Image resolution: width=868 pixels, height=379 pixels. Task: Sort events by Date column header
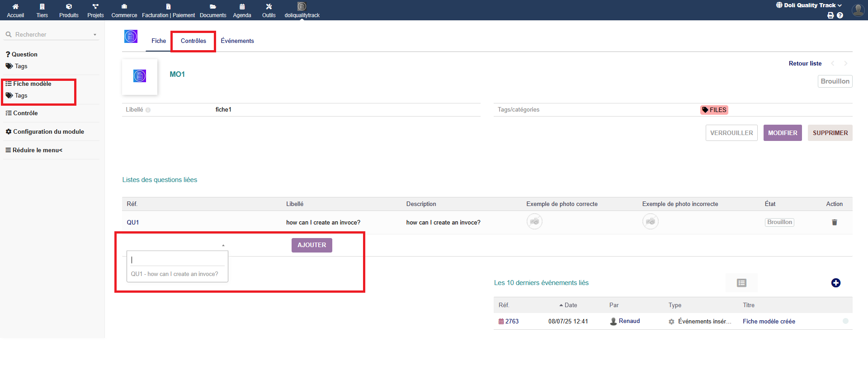571,305
